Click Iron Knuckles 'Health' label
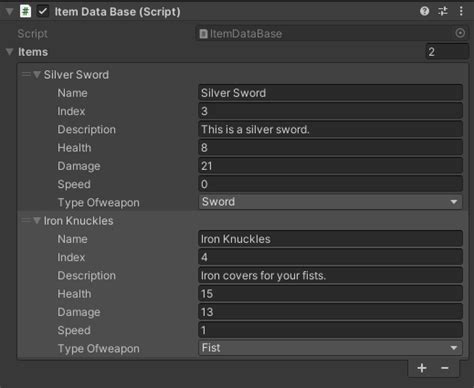Image resolution: width=474 pixels, height=388 pixels. pyautogui.click(x=74, y=294)
